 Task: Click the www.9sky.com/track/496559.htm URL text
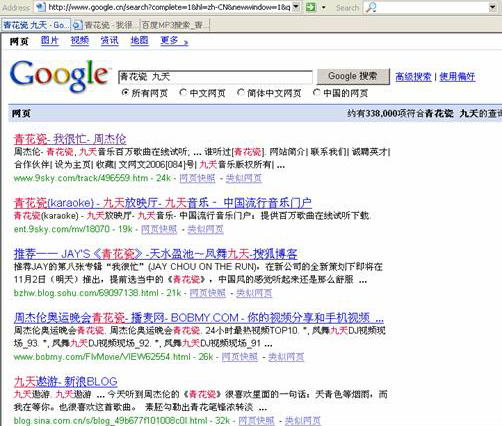point(81,178)
